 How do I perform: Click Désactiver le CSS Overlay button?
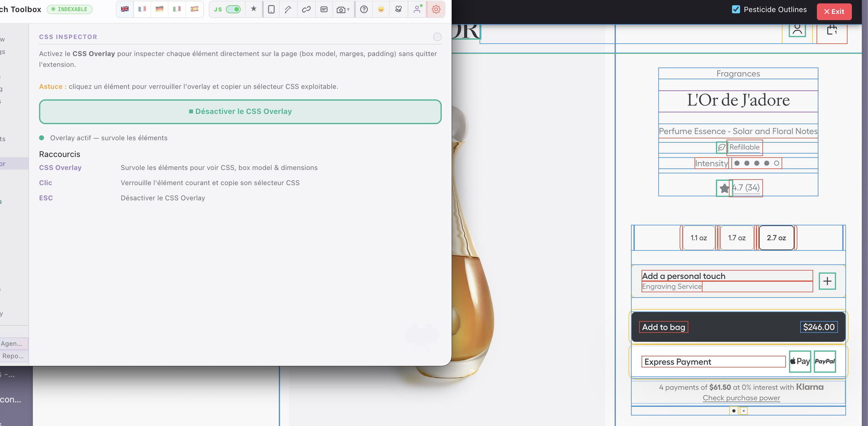point(240,111)
